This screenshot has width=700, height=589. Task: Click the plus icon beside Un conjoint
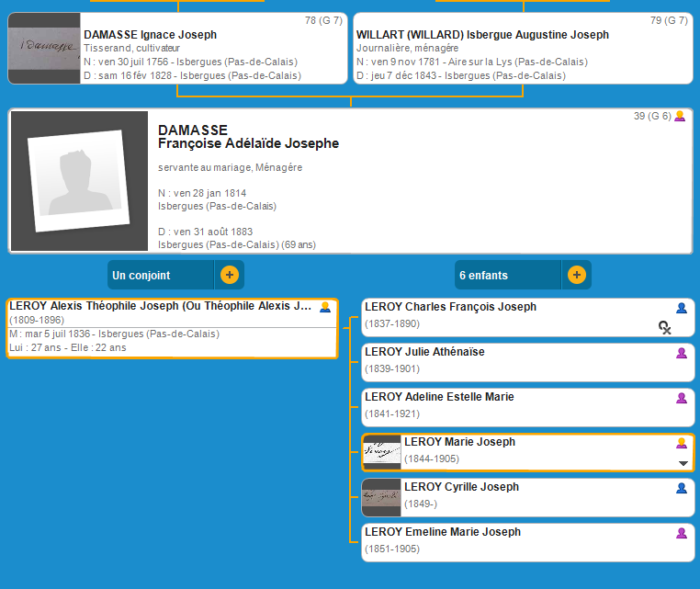pyautogui.click(x=229, y=275)
